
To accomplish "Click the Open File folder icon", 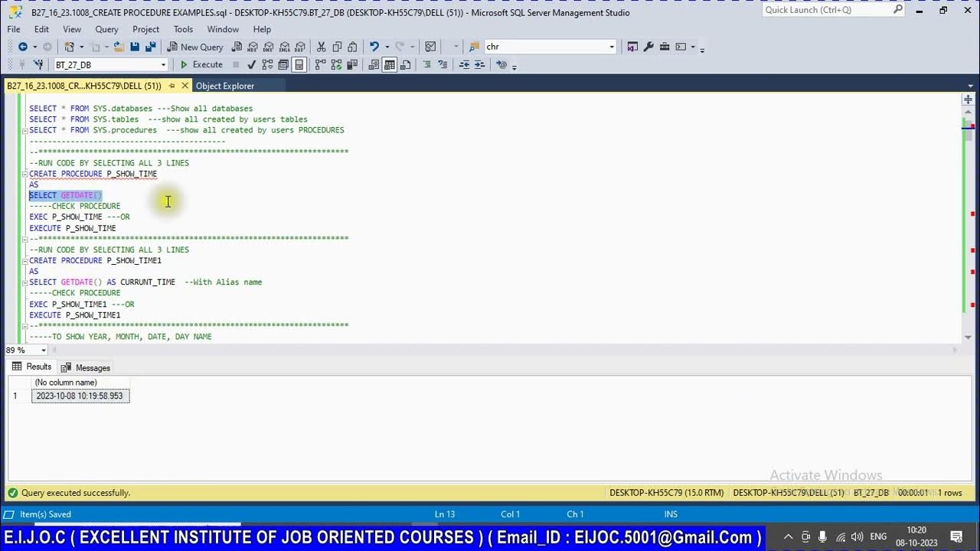I will [x=119, y=47].
